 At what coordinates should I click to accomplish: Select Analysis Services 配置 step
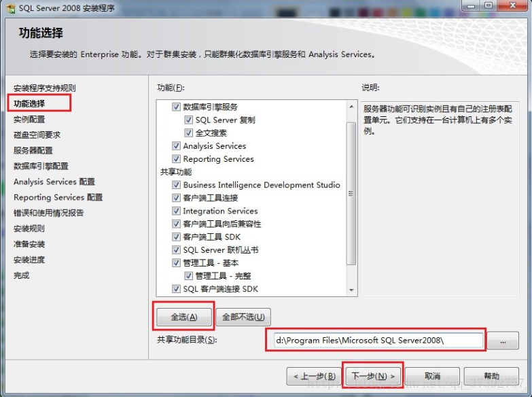pyautogui.click(x=54, y=182)
